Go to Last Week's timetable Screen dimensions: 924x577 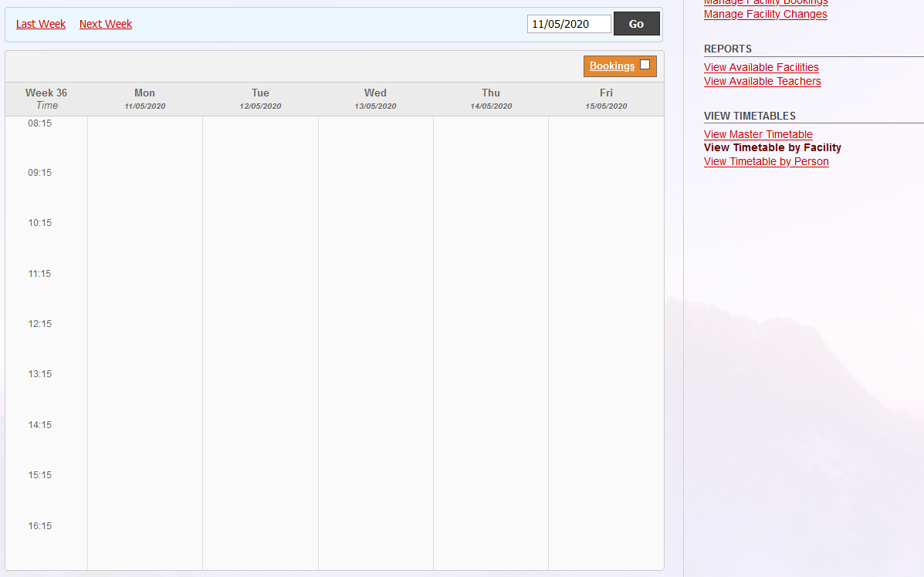point(41,24)
